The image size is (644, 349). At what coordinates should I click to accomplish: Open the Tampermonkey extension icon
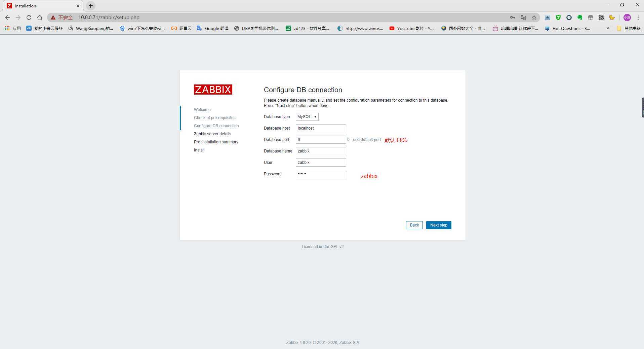591,18
